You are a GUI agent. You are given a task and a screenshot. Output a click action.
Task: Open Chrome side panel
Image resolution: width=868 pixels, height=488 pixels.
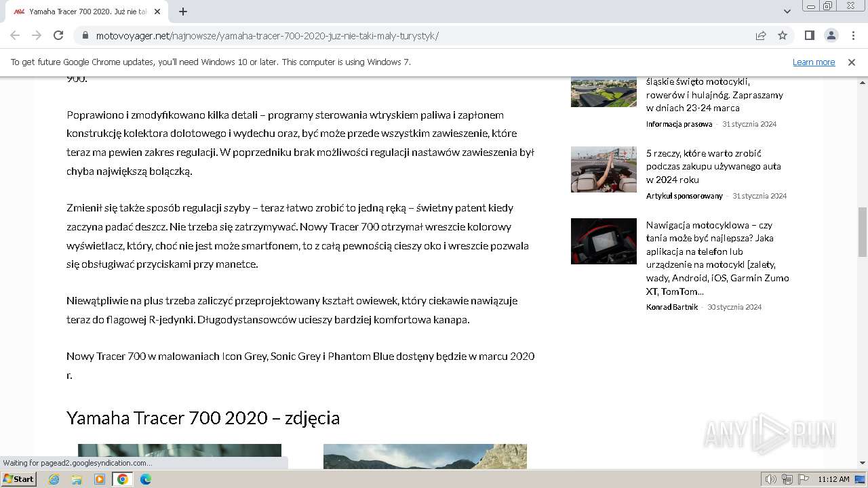[809, 35]
